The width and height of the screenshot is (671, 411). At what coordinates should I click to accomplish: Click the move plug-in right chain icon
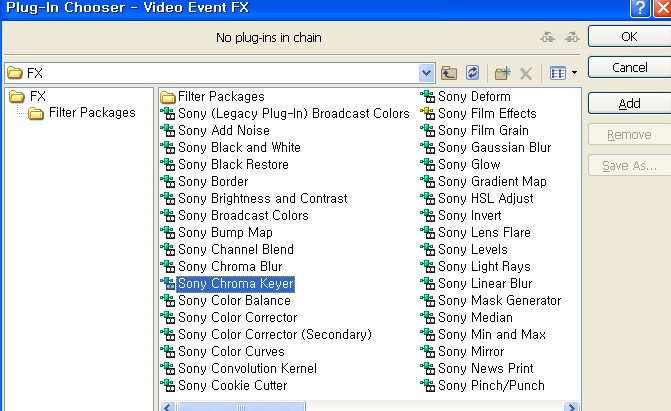[x=572, y=37]
